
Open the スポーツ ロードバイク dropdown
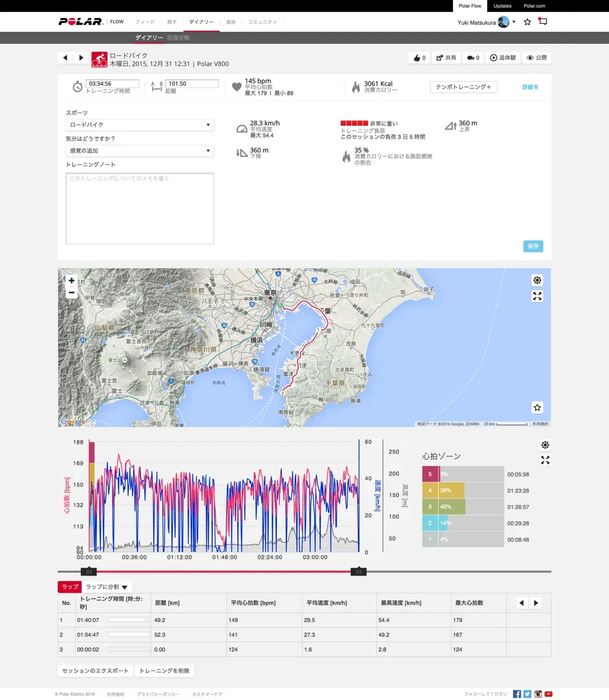140,125
